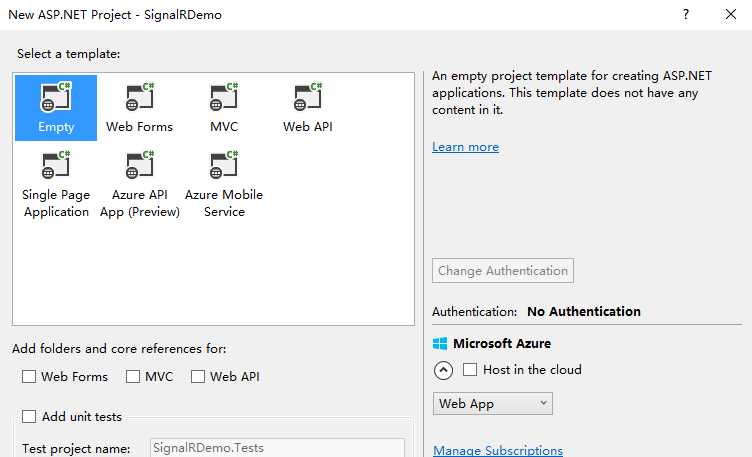
Task: Toggle Host in the cloud checkbox
Action: coord(470,370)
